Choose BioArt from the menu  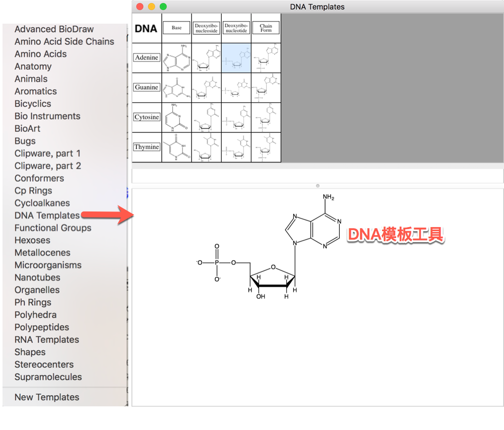(x=27, y=128)
